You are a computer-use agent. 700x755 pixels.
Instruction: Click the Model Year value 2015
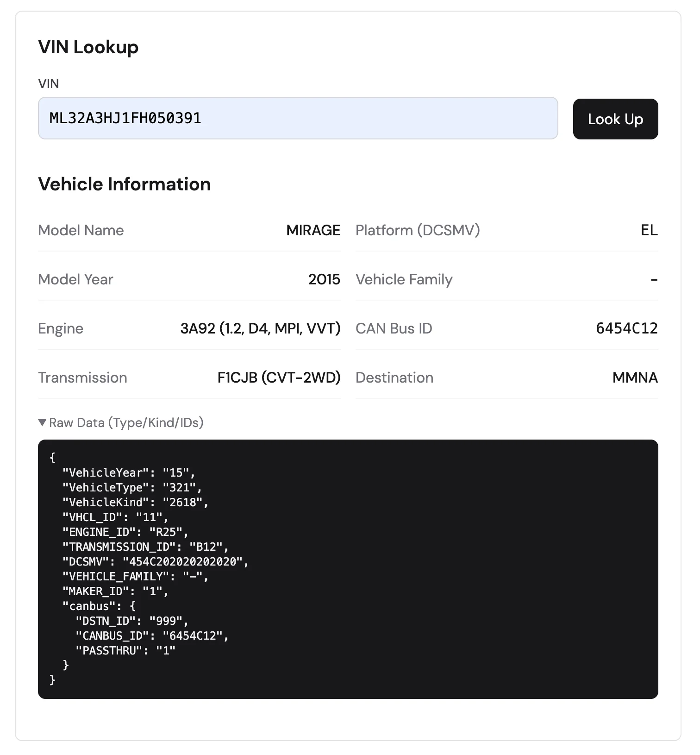pyautogui.click(x=325, y=279)
